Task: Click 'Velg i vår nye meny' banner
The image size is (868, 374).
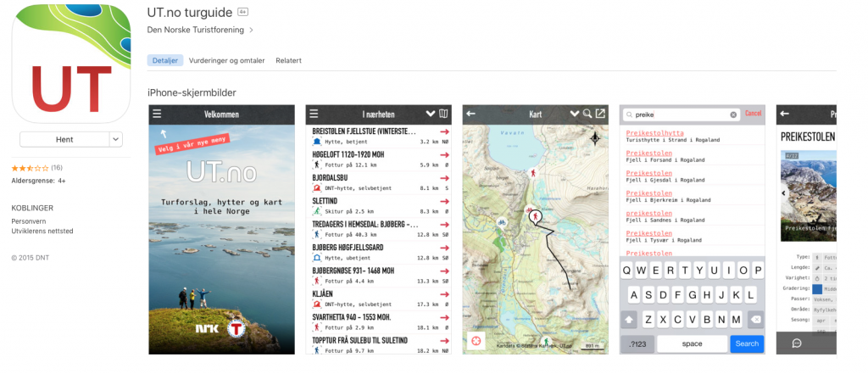Action: click(x=192, y=145)
